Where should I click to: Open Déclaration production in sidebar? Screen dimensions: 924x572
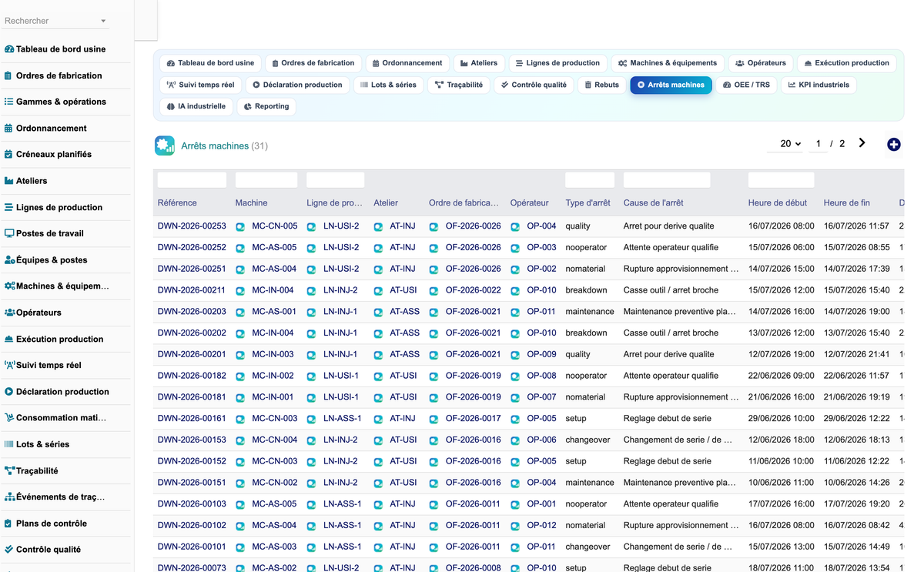[56, 392]
